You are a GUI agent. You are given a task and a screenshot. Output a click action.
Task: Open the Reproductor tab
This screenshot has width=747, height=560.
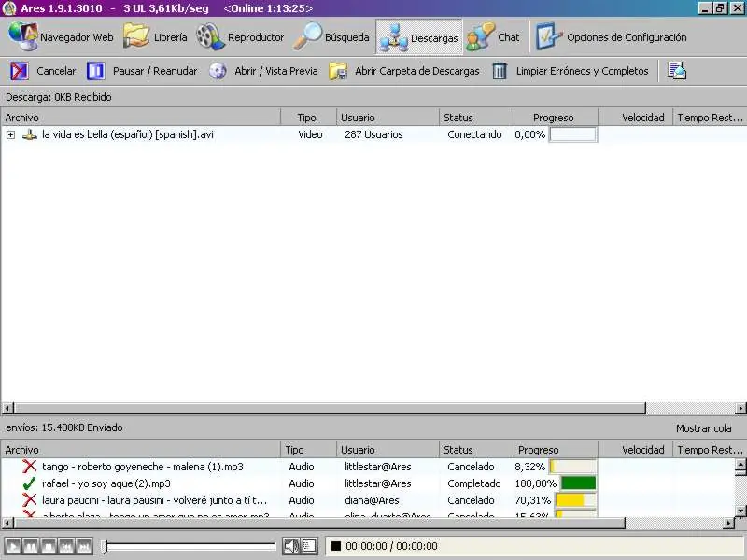pyautogui.click(x=241, y=36)
